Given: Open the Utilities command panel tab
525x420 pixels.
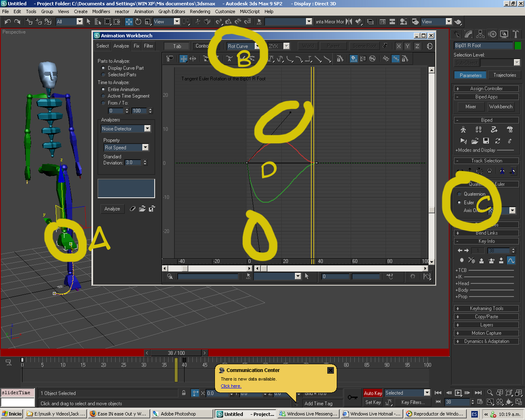Looking at the screenshot, I should coord(516,34).
